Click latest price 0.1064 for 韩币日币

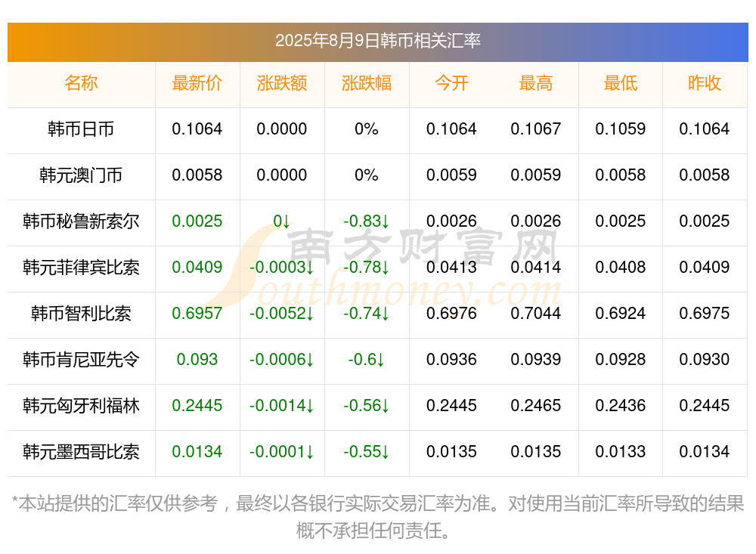coord(197,129)
